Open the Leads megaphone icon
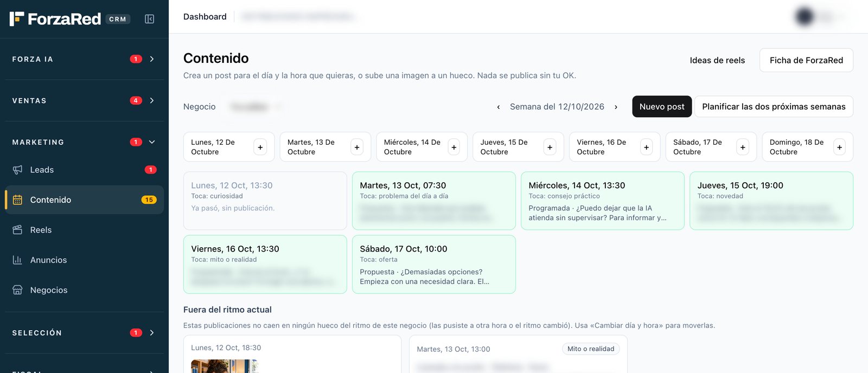Screen dimensions: 868x373 click(17, 170)
